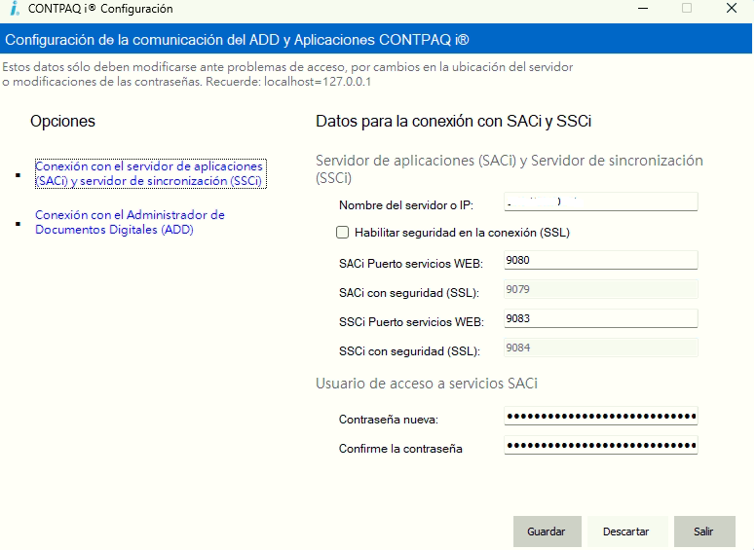Click the bullet beside the SACi connection option

(x=18, y=175)
